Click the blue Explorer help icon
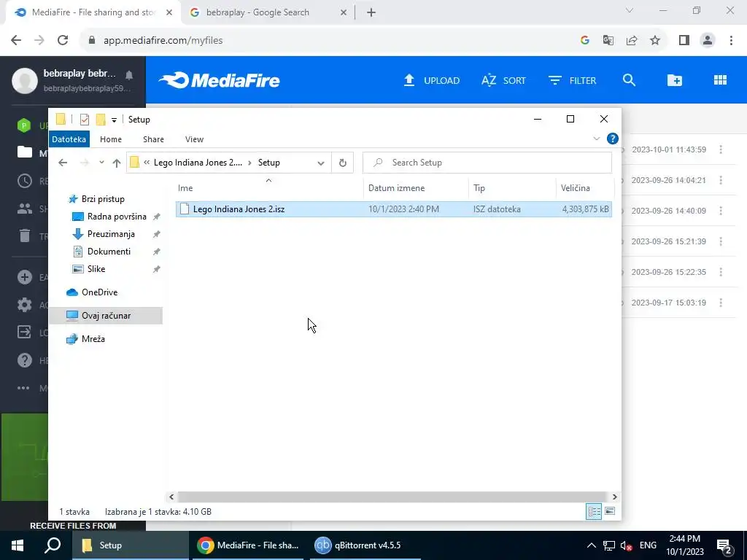 pyautogui.click(x=613, y=139)
